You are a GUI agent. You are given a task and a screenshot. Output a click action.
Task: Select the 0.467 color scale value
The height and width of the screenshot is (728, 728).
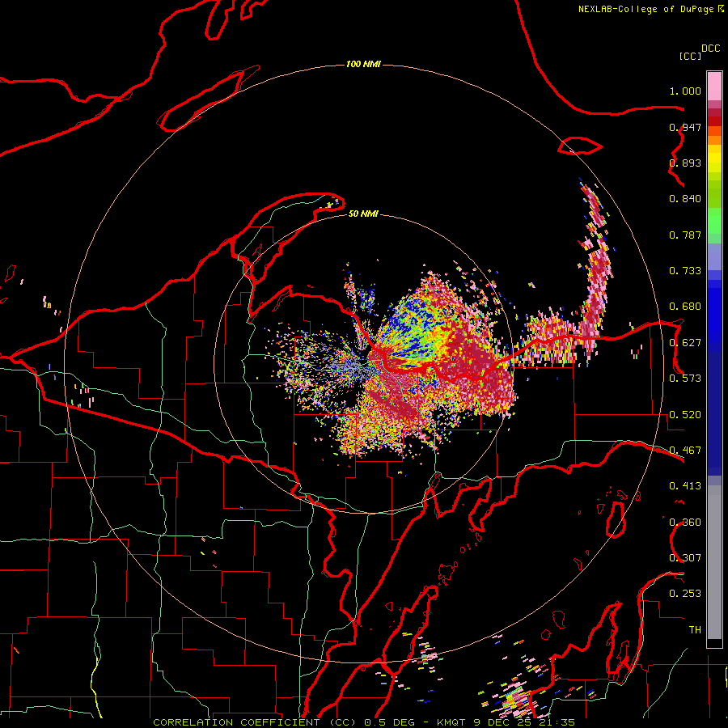(x=685, y=451)
